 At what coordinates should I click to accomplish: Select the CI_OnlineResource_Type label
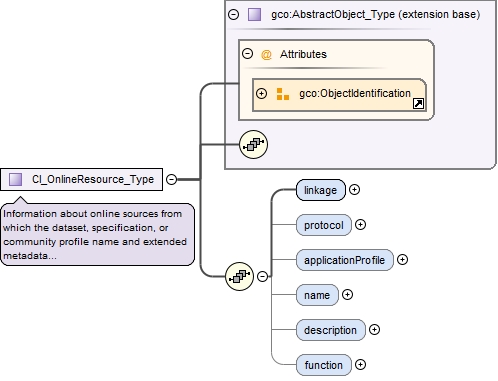coord(93,179)
